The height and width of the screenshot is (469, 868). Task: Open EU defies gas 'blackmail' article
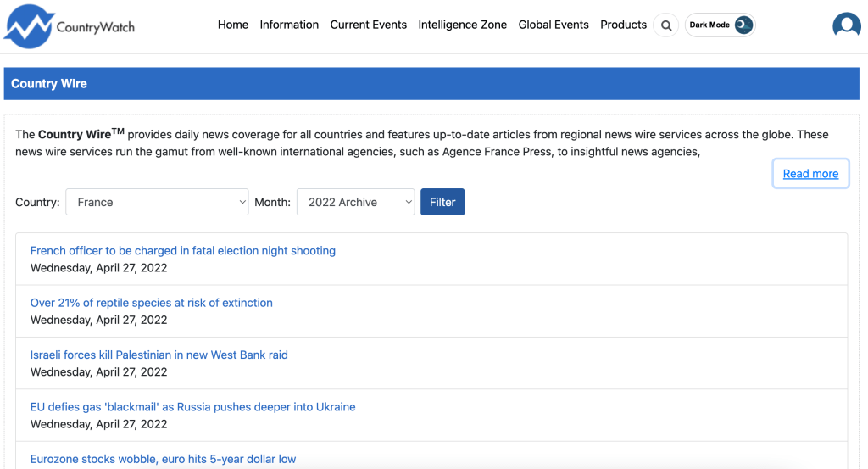click(x=192, y=407)
